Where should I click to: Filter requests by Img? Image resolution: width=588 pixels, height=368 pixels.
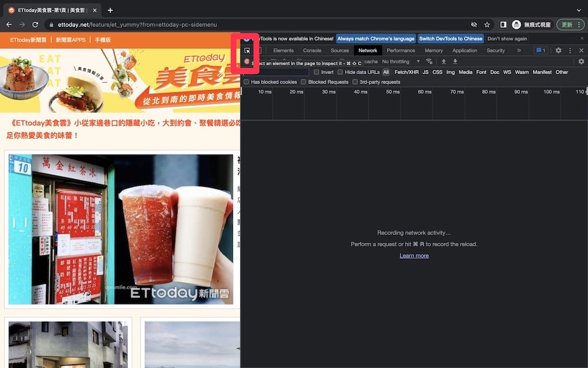(450, 72)
